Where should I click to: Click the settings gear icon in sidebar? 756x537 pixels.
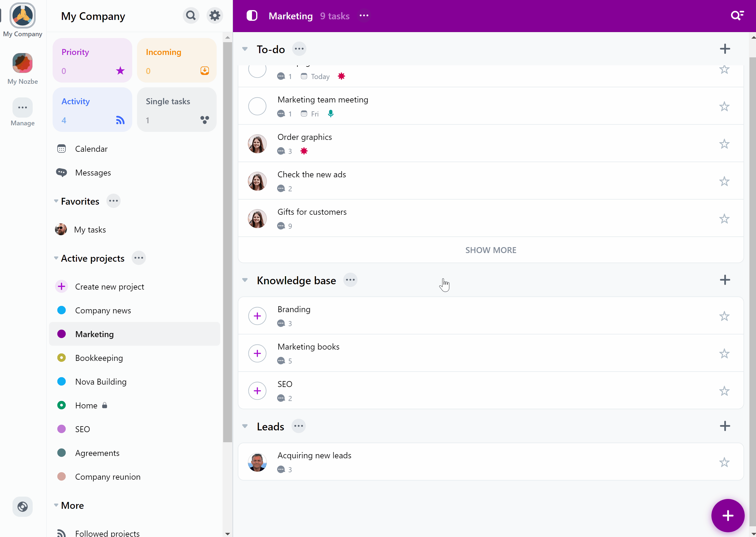[x=214, y=15]
